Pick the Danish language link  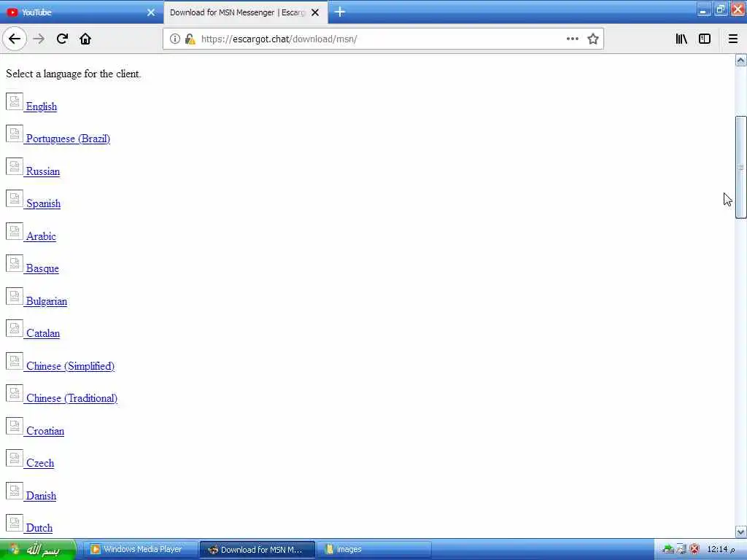[x=41, y=496]
